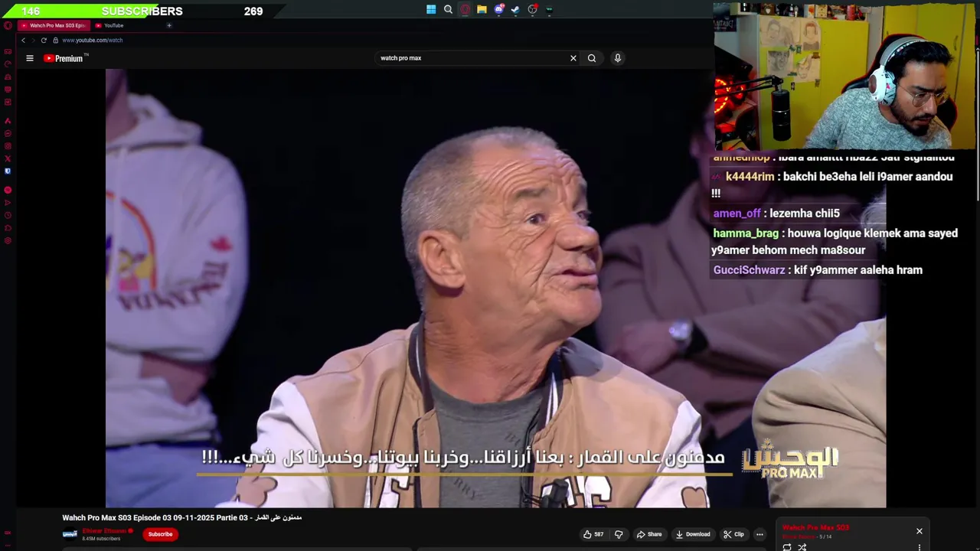This screenshot has height=551, width=980.
Task: Open My Flow arrow icon in sidebar
Action: click(8, 203)
